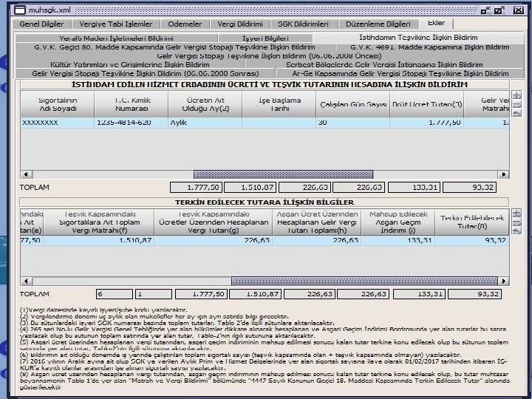Click left arrow of the upper table scrollbar
532x399 pixels.
coord(27,174)
